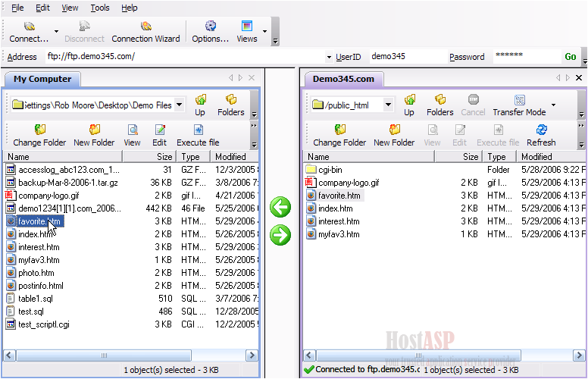Viewport: 588px width, 379px height.
Task: Click Execute file in My Computer pane
Action: coord(198,136)
